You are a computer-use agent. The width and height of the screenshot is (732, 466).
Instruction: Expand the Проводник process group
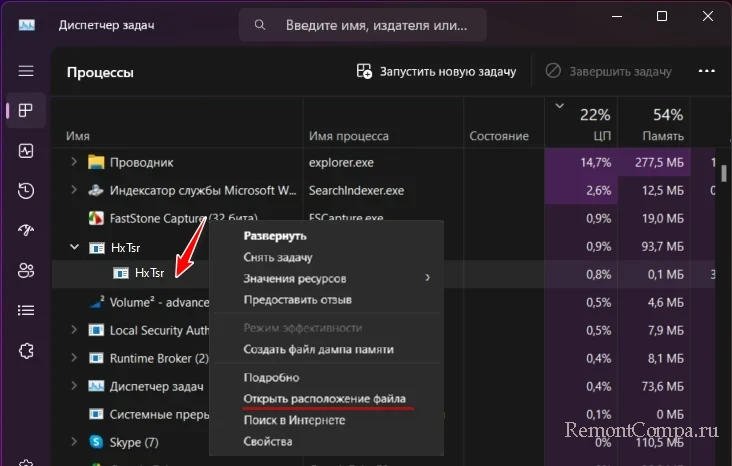[x=73, y=162]
